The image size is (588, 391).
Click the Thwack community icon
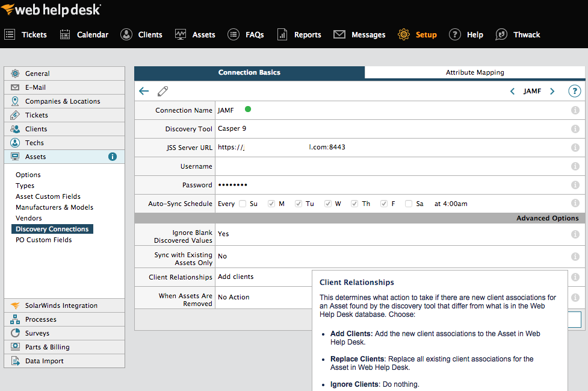(x=501, y=34)
